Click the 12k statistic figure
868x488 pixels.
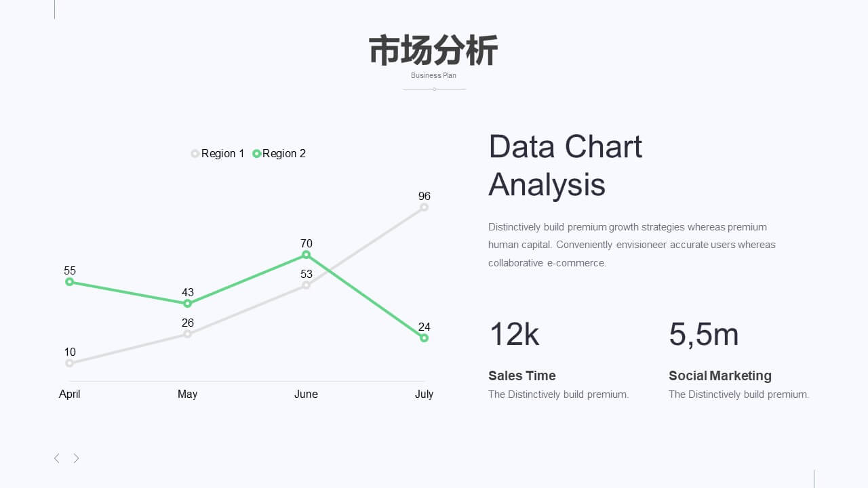pos(514,334)
